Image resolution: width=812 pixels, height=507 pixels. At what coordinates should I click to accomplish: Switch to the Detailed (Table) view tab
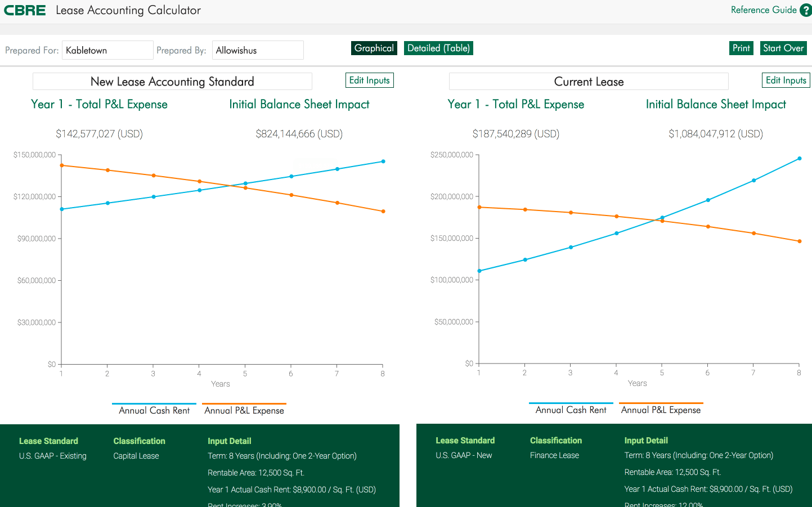pos(438,48)
